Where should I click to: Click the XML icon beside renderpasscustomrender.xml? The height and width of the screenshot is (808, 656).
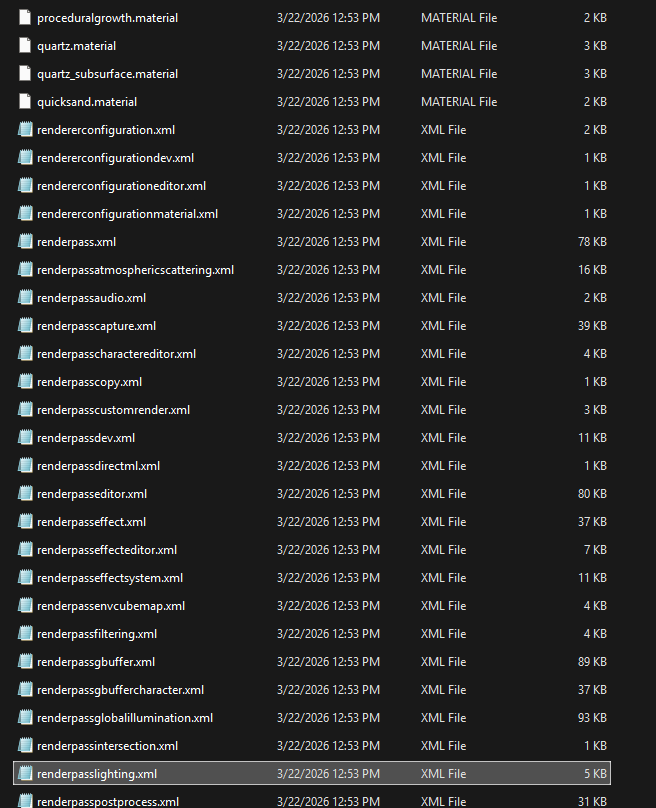click(25, 410)
